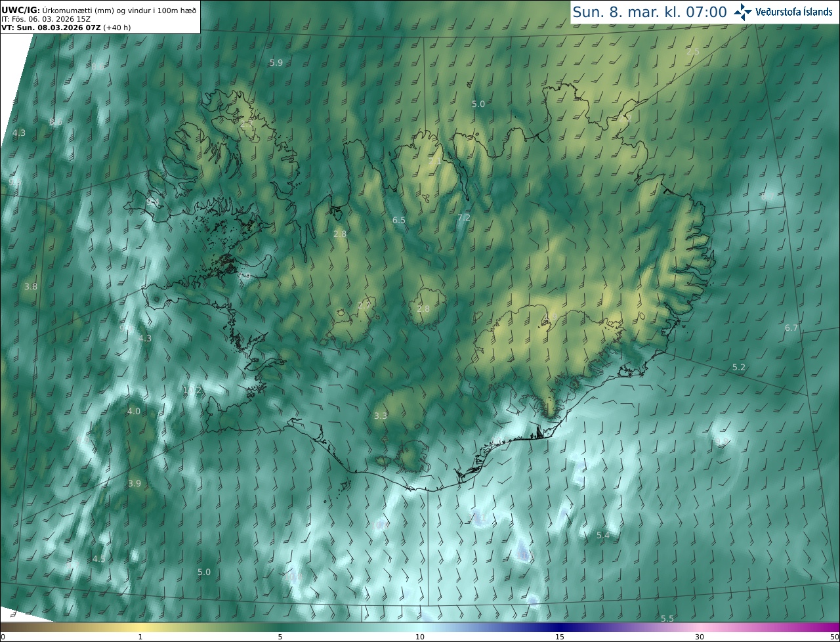Viewport: 840px width, 642px height.
Task: Click the 'IT: Fös. 06. 03. 2026 15Z' line
Action: pyautogui.click(x=46, y=19)
